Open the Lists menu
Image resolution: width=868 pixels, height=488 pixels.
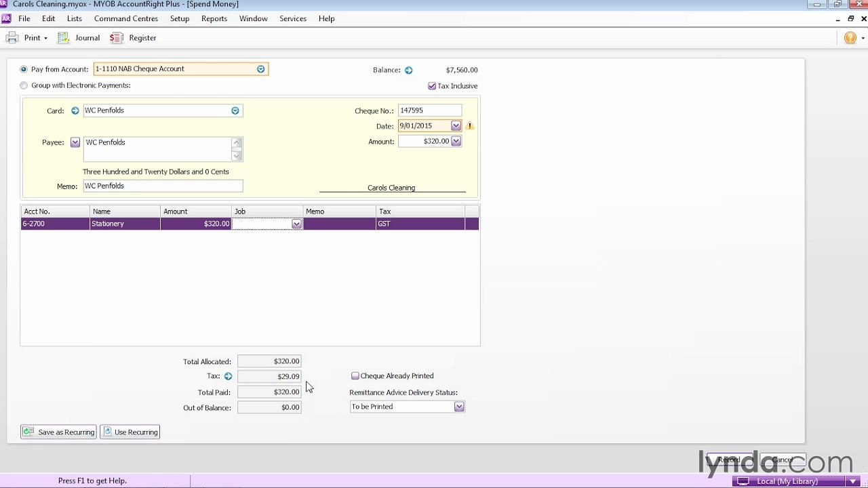click(75, 18)
